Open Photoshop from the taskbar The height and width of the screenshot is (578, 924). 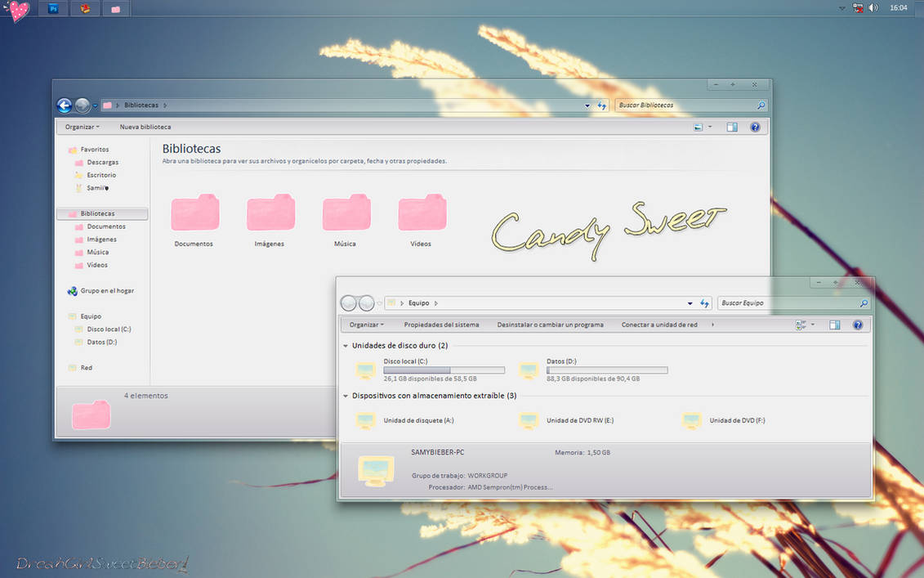click(x=54, y=8)
